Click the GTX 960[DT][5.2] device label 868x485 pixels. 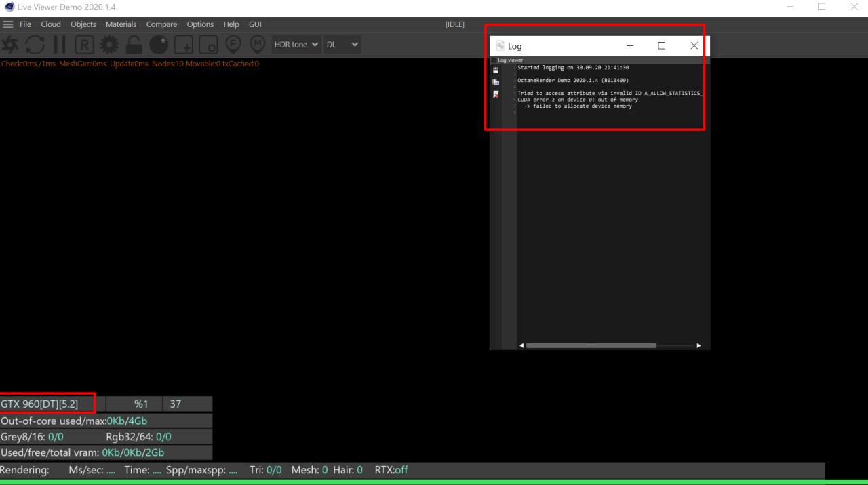[39, 404]
